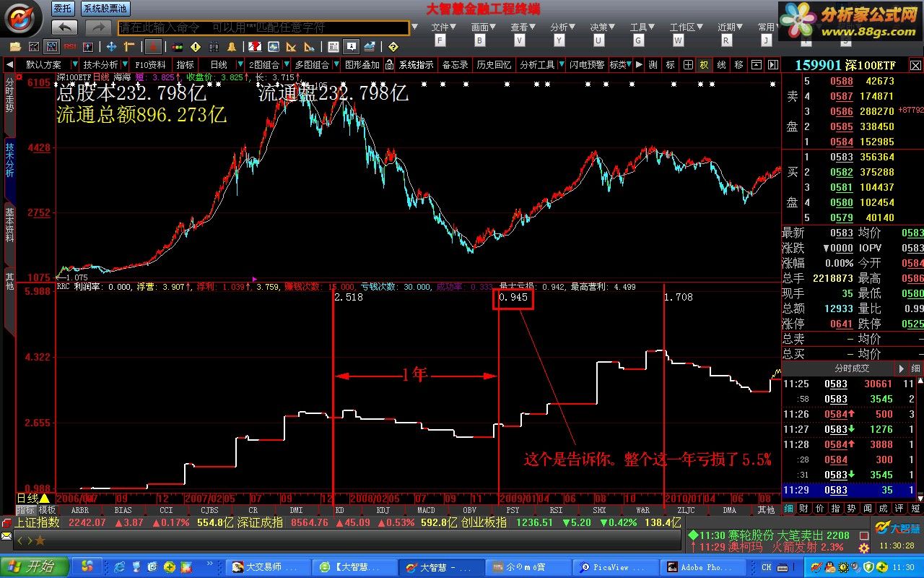Click the 标 marker tool button
The width and height of the screenshot is (924, 578).
coord(670,65)
